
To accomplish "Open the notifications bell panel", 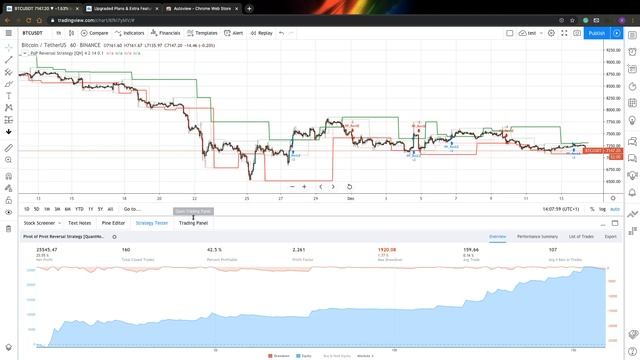I will pos(632,192).
